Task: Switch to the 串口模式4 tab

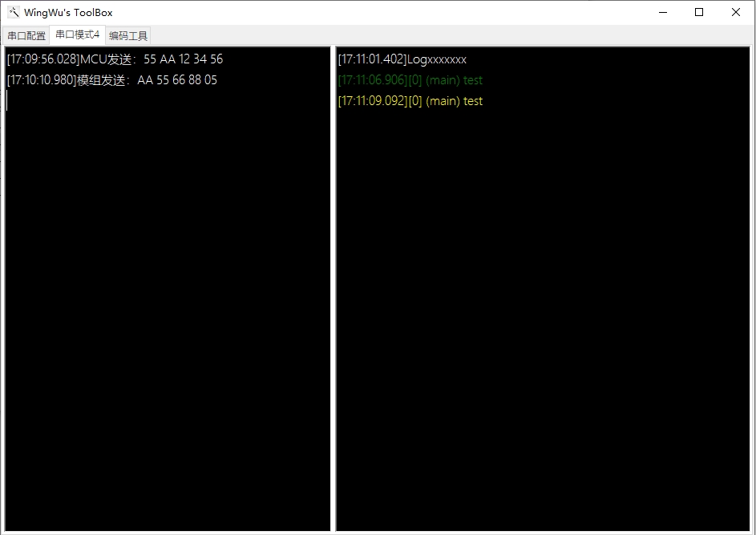Action: tap(78, 34)
